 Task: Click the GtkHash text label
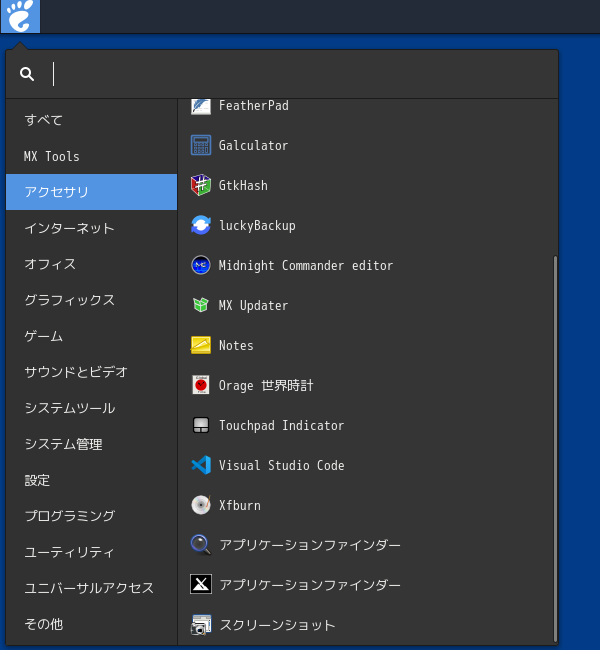(243, 185)
